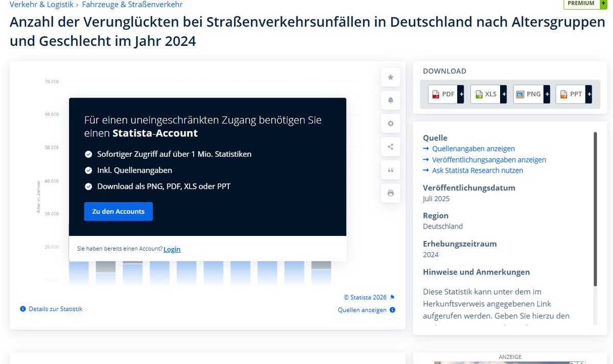The height and width of the screenshot is (364, 613).
Task: Click the Zu den Accounts button
Action: pos(119,211)
